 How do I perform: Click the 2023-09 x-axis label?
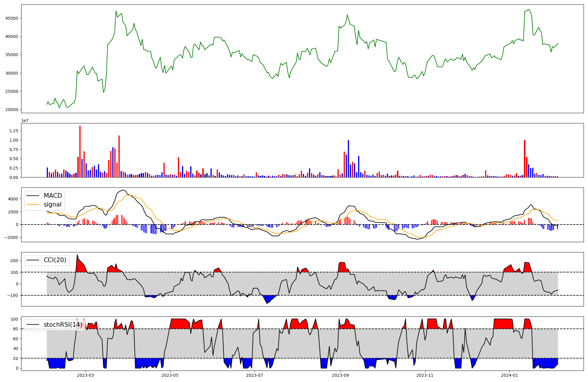pos(340,375)
